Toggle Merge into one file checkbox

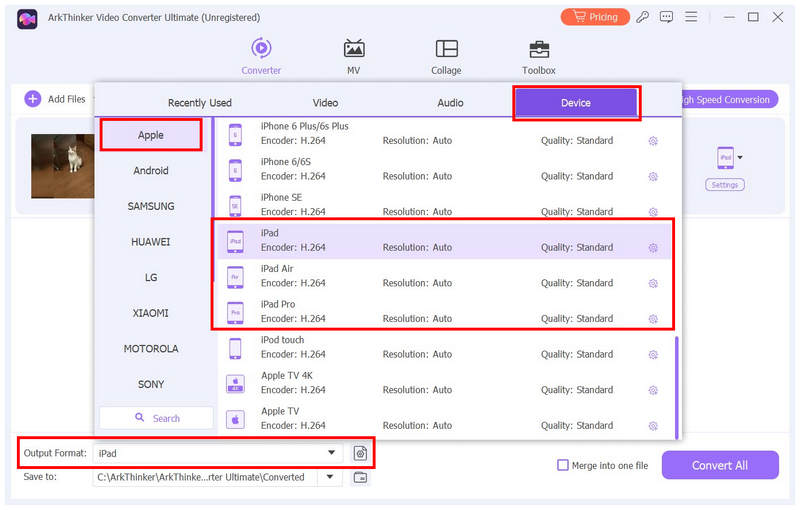pyautogui.click(x=563, y=465)
